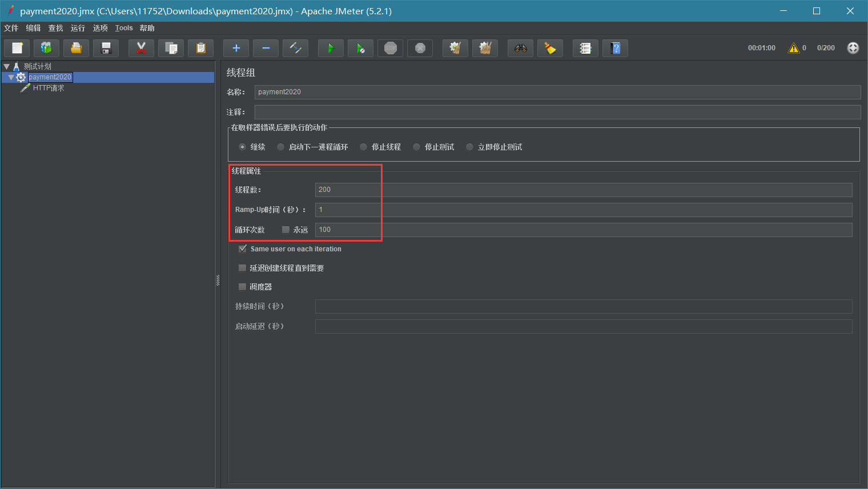Image resolution: width=868 pixels, height=489 pixels.
Task: Start the test with green play icon
Action: tap(331, 48)
